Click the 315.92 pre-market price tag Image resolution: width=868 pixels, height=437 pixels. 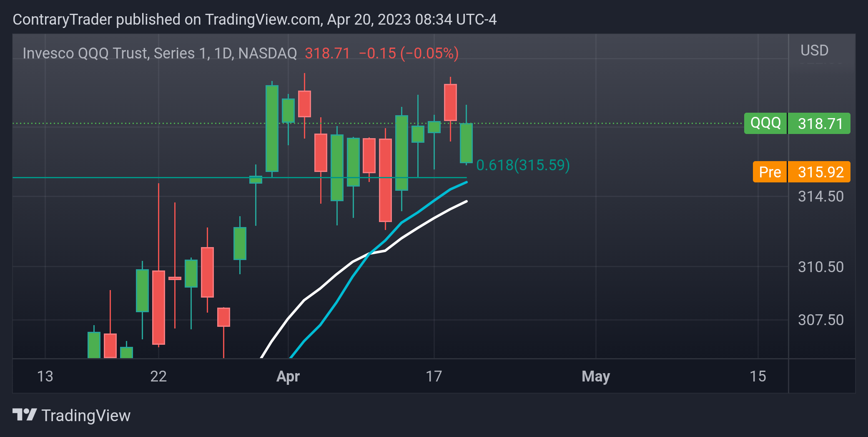point(819,172)
